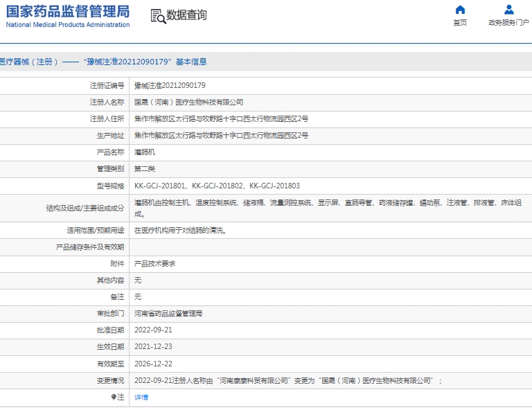The image size is (532, 410).
Task: Click the home house icon
Action: pyautogui.click(x=460, y=10)
